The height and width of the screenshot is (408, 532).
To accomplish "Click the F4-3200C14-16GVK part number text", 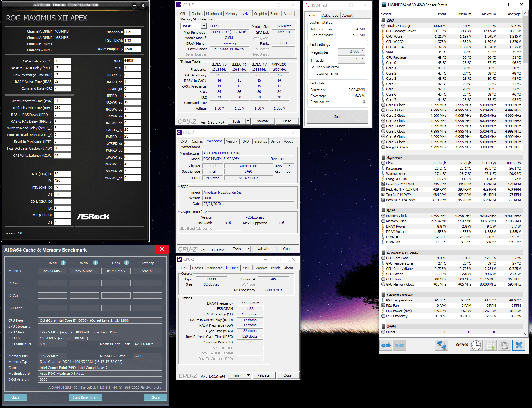I will (x=229, y=49).
